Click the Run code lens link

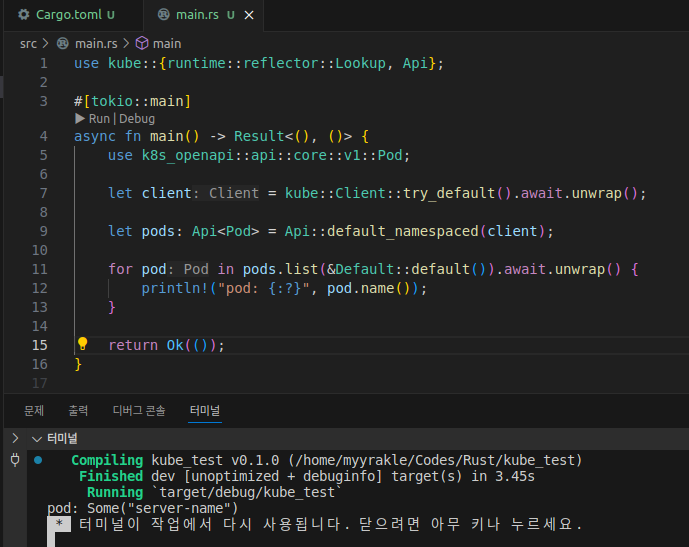(x=99, y=118)
